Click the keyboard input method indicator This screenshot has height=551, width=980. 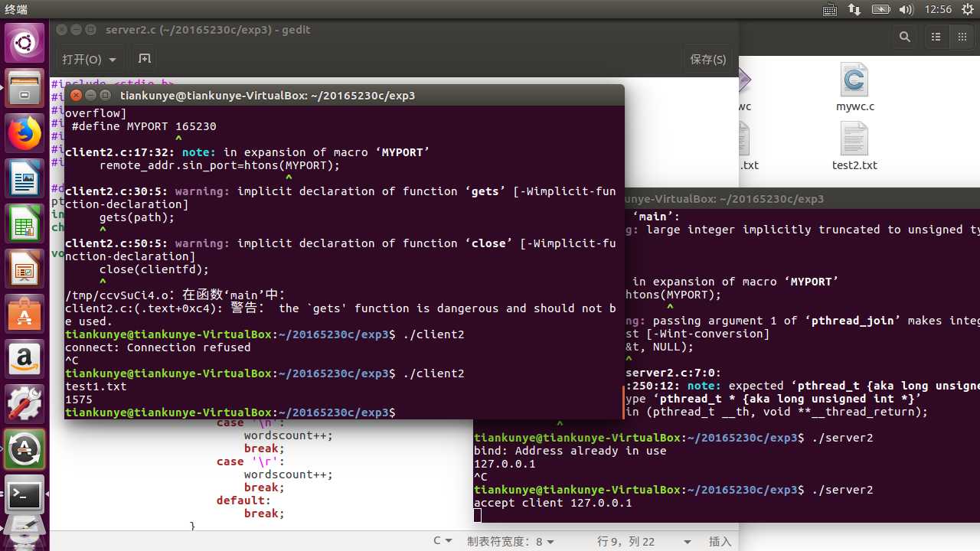(x=830, y=10)
